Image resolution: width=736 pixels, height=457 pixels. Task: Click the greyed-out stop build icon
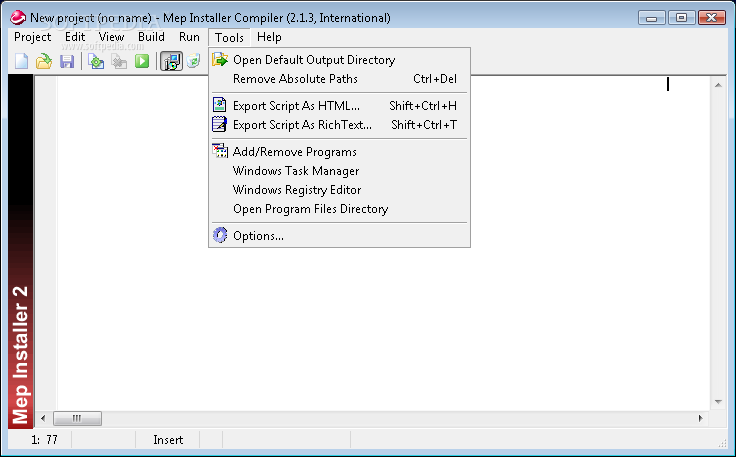pyautogui.click(x=119, y=61)
